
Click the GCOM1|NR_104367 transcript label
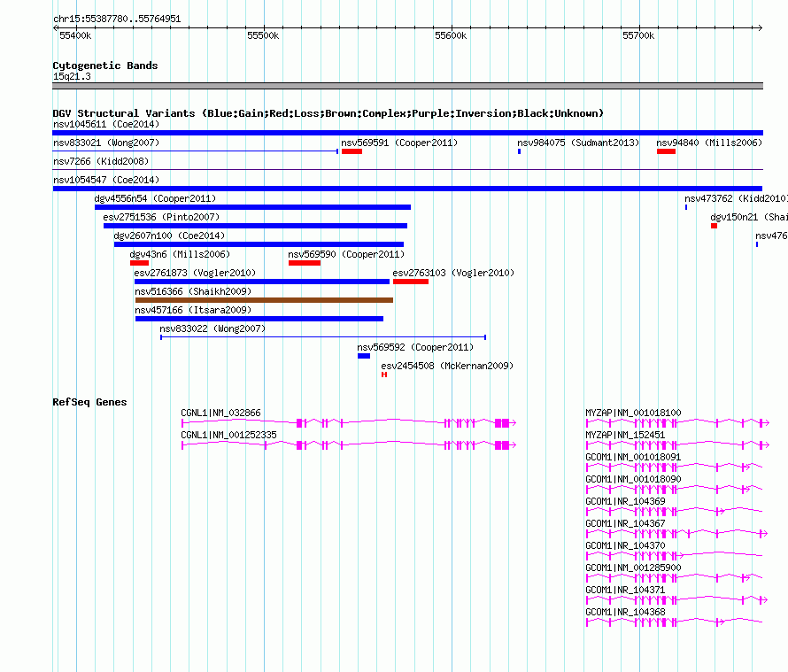(625, 524)
